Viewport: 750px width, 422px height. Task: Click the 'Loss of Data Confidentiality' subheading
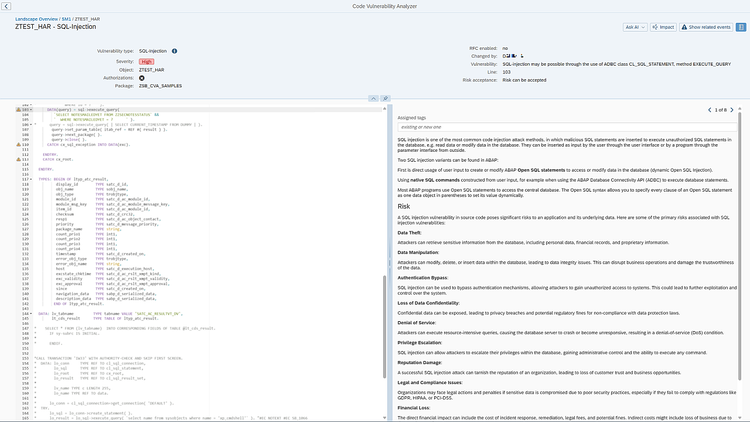[429, 303]
